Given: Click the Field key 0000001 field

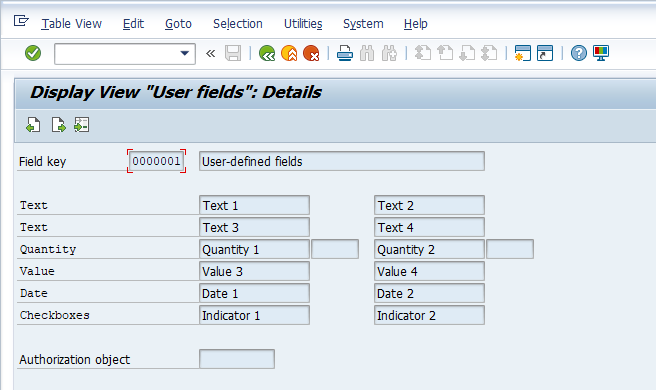Looking at the screenshot, I should [156, 161].
